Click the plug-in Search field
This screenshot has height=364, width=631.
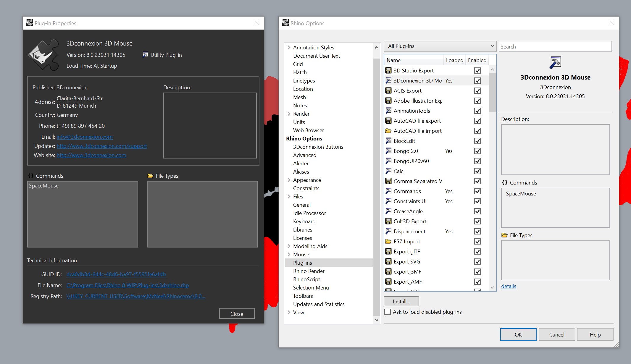coord(555,46)
